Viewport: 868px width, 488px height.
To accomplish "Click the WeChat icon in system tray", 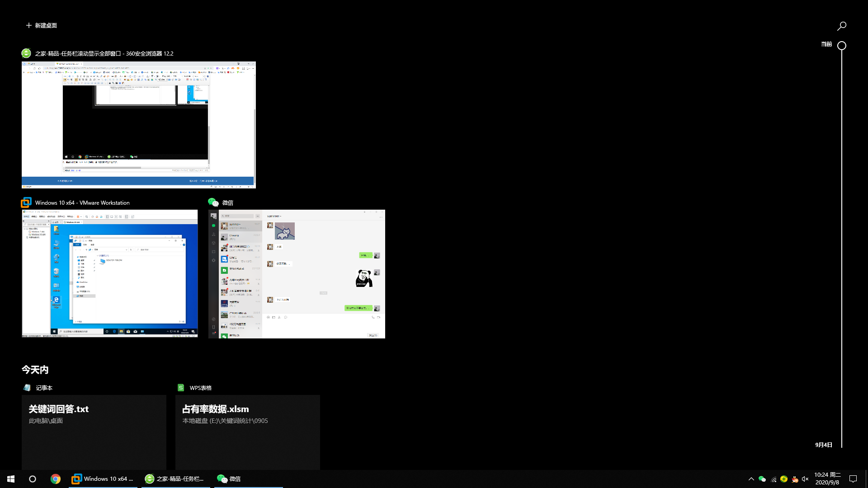I will coord(762,479).
